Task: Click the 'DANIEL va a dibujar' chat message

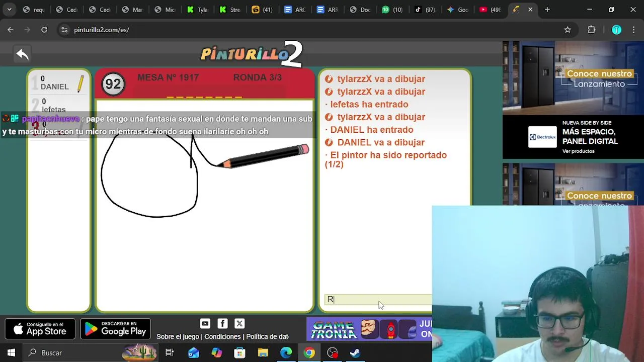Action: 375,142
